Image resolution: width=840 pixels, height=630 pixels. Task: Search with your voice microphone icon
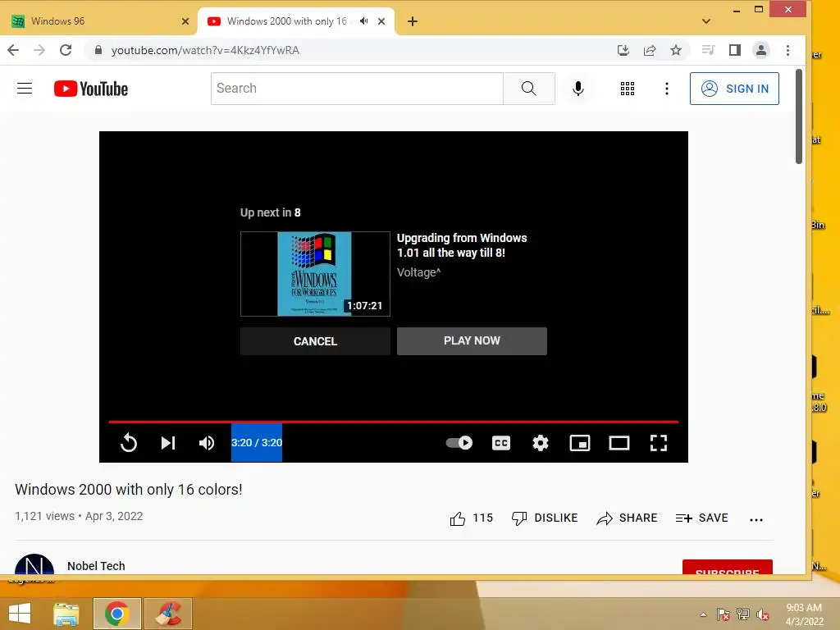(578, 89)
